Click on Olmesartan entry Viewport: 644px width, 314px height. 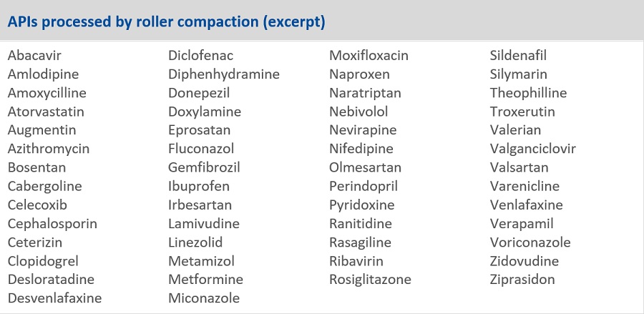click(x=365, y=167)
